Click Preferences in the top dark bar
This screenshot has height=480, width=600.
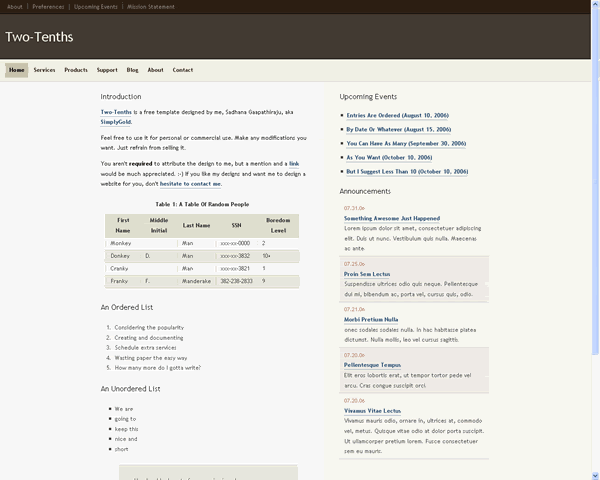[48, 6]
